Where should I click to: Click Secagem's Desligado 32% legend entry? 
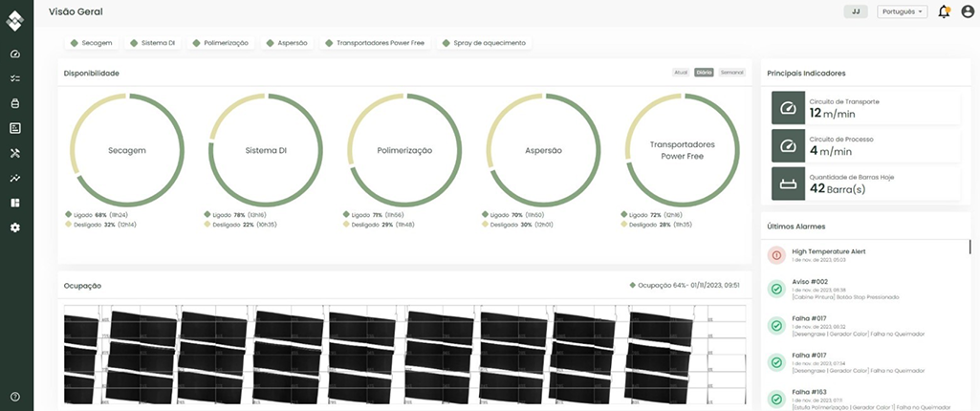pos(100,225)
